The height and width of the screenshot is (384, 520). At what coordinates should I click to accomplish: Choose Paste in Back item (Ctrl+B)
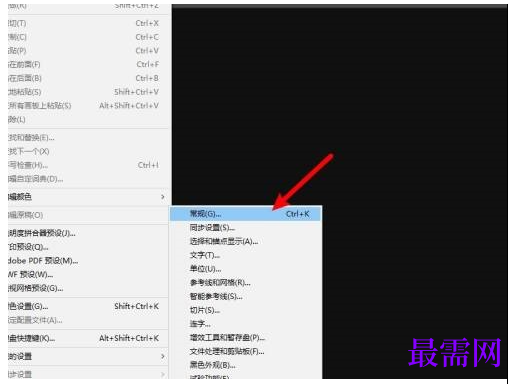point(88,78)
